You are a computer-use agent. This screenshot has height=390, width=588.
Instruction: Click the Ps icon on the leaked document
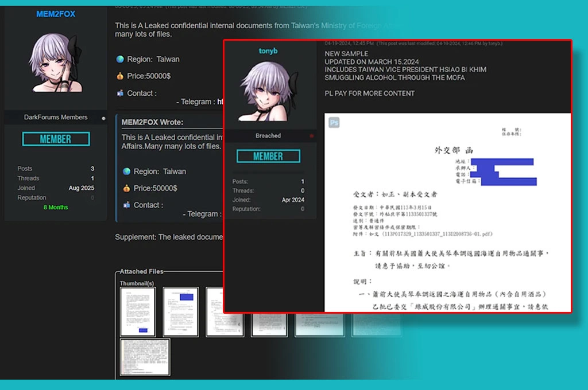[x=334, y=123]
